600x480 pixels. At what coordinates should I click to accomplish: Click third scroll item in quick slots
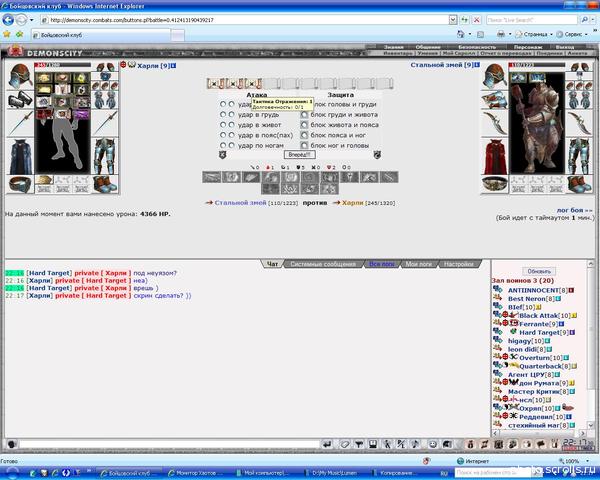(253, 83)
